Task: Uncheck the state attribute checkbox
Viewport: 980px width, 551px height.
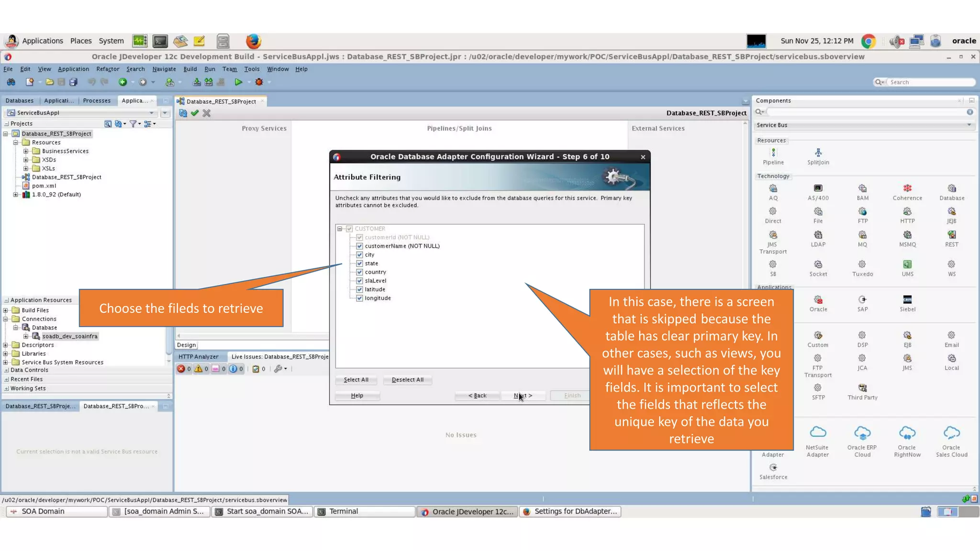Action: click(x=359, y=263)
